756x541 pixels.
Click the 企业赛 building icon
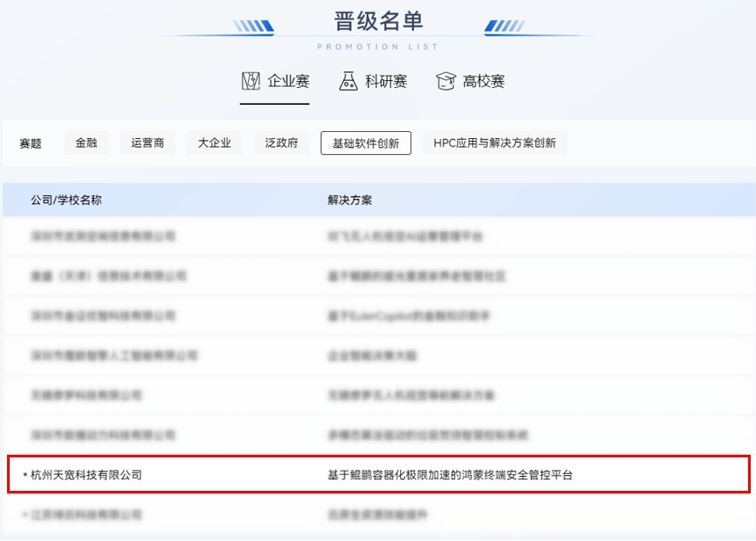(x=251, y=82)
